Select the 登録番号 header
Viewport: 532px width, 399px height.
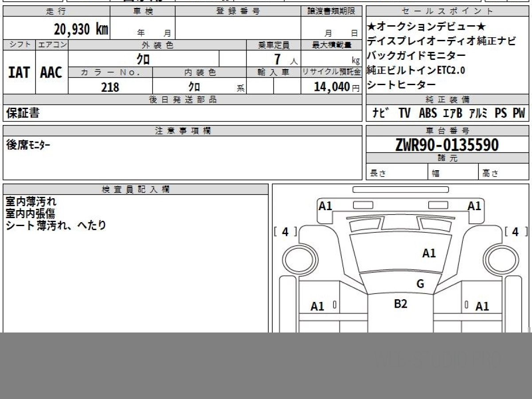238,12
